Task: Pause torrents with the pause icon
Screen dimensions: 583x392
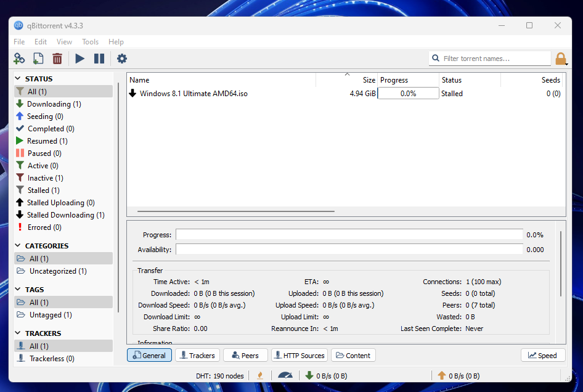Action: 99,59
